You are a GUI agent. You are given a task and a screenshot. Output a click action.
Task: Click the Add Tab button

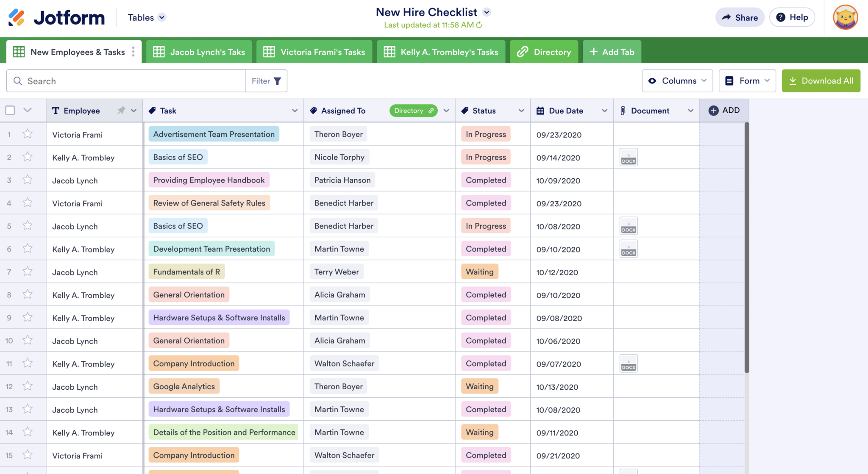click(612, 52)
